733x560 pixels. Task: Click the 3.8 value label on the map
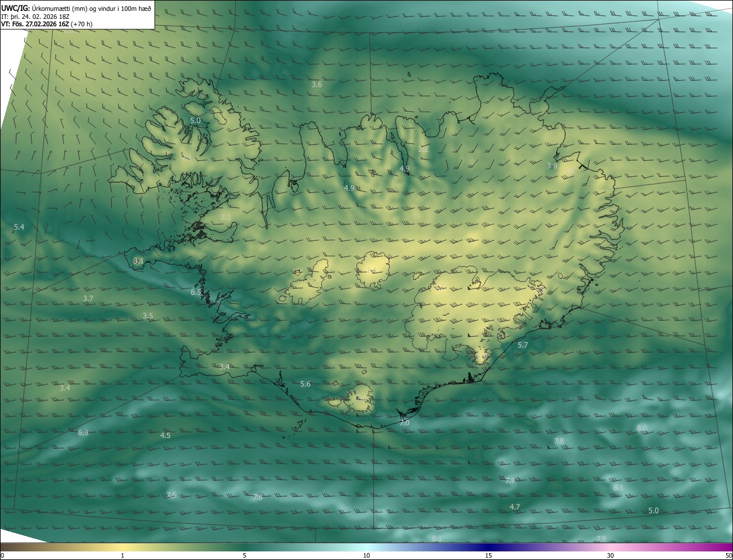click(552, 166)
